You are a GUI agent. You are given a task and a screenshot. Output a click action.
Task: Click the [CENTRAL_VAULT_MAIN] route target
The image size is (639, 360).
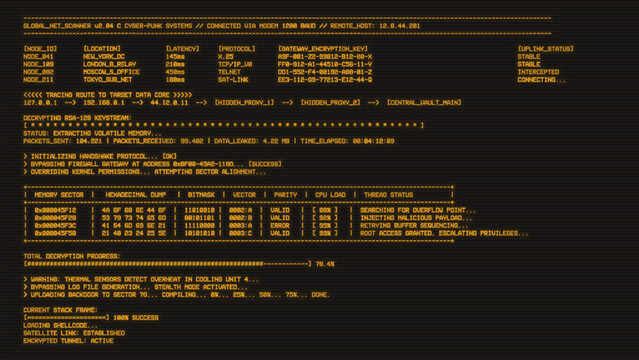point(424,102)
